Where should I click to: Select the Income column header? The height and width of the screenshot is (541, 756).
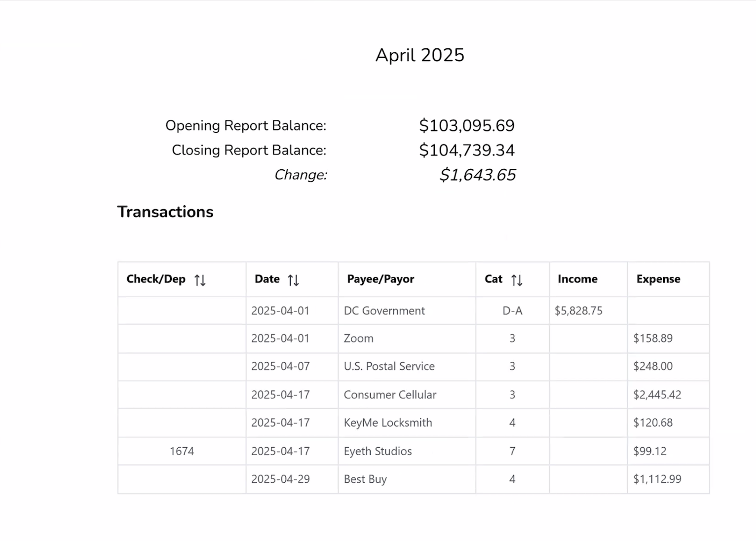(x=577, y=279)
